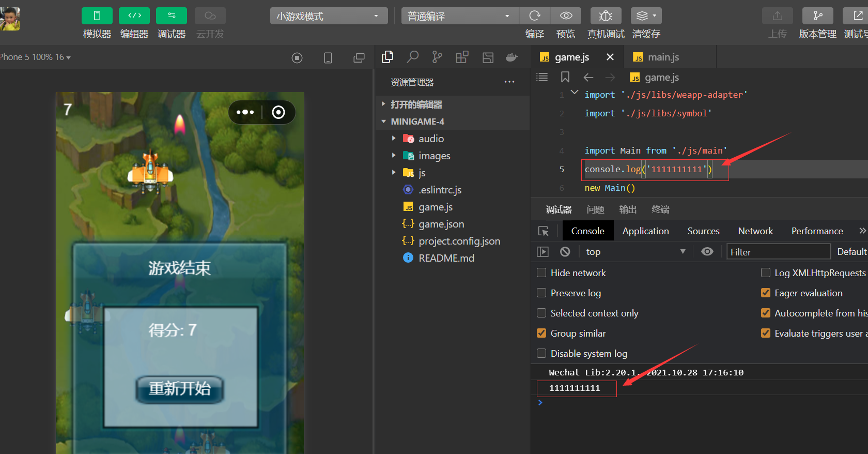Open the Search magnifier icon
This screenshot has height=454, width=868.
click(412, 57)
